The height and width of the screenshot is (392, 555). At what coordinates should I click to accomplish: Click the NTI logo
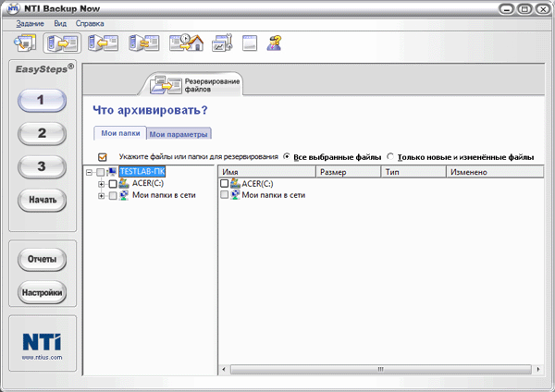click(42, 342)
